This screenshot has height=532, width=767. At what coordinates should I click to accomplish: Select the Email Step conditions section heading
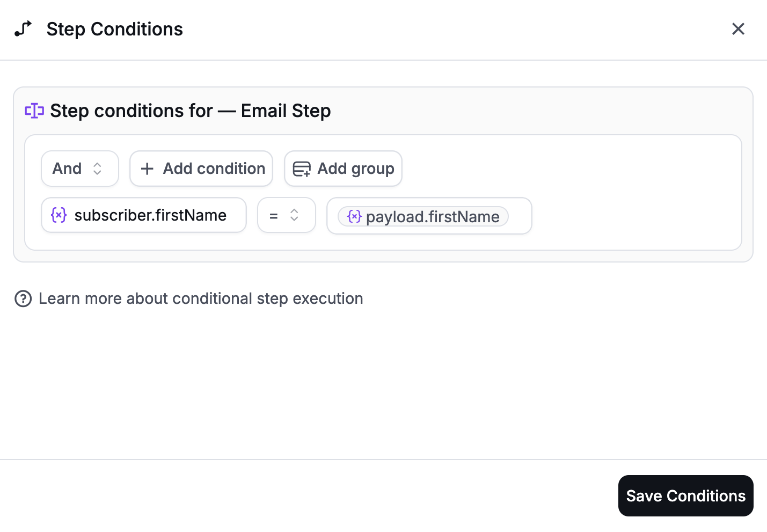(191, 111)
